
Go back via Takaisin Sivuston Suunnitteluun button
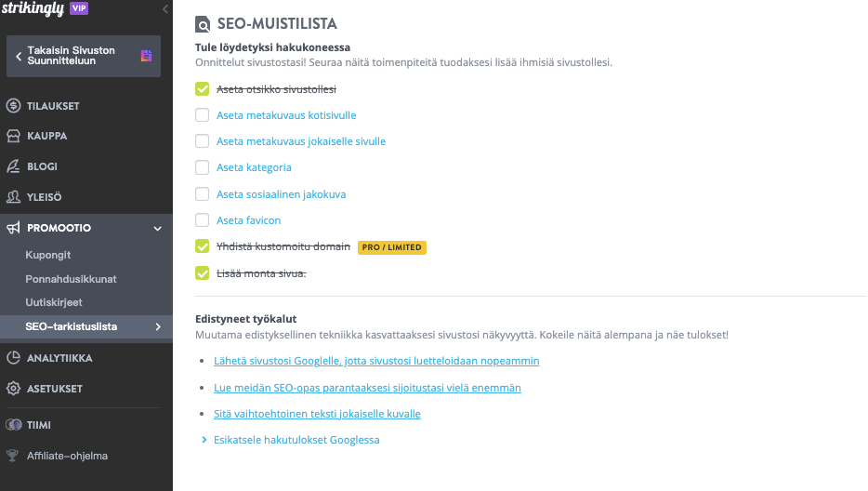tap(84, 56)
